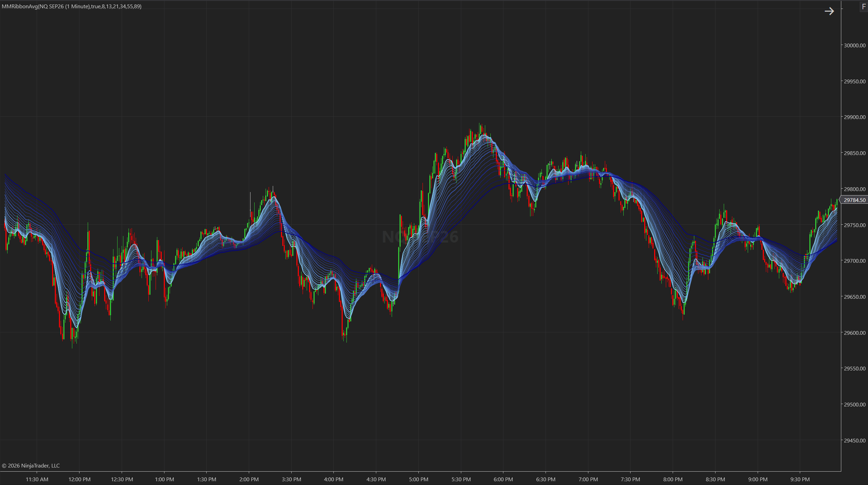The width and height of the screenshot is (868, 485).
Task: Click the 30000.00 price axis label
Action: (x=855, y=45)
